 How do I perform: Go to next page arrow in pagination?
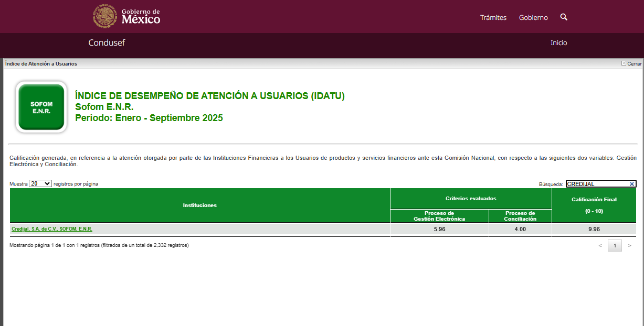coord(629,245)
